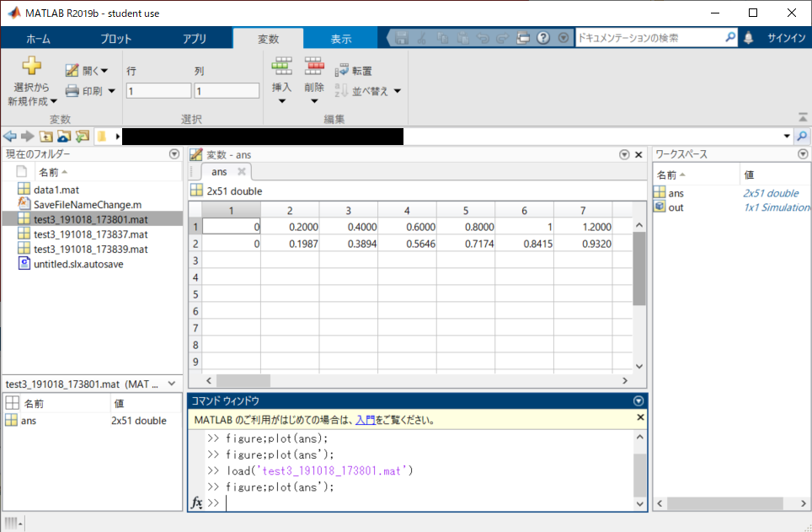Click the Column (列) selection input field
This screenshot has height=532, width=812.
pos(227,91)
